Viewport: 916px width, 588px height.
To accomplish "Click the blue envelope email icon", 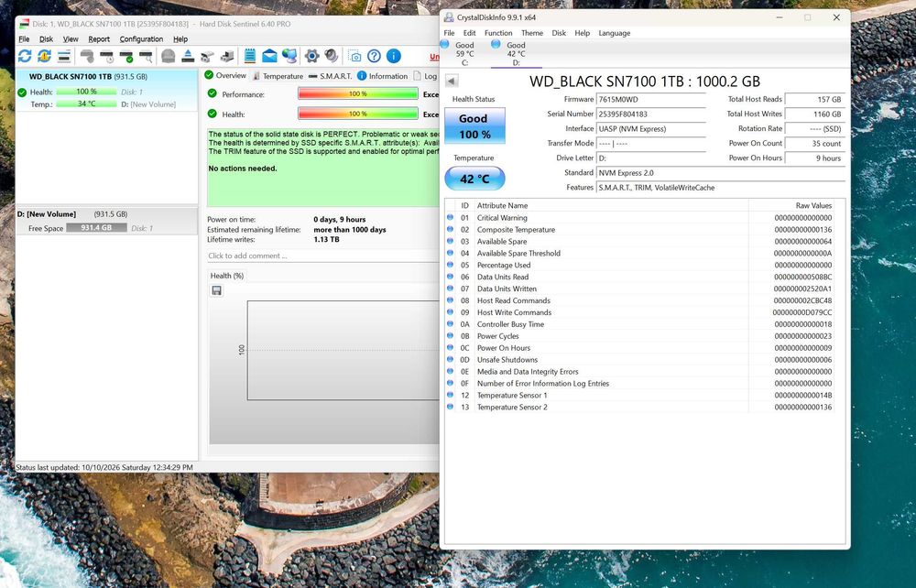I will (269, 56).
